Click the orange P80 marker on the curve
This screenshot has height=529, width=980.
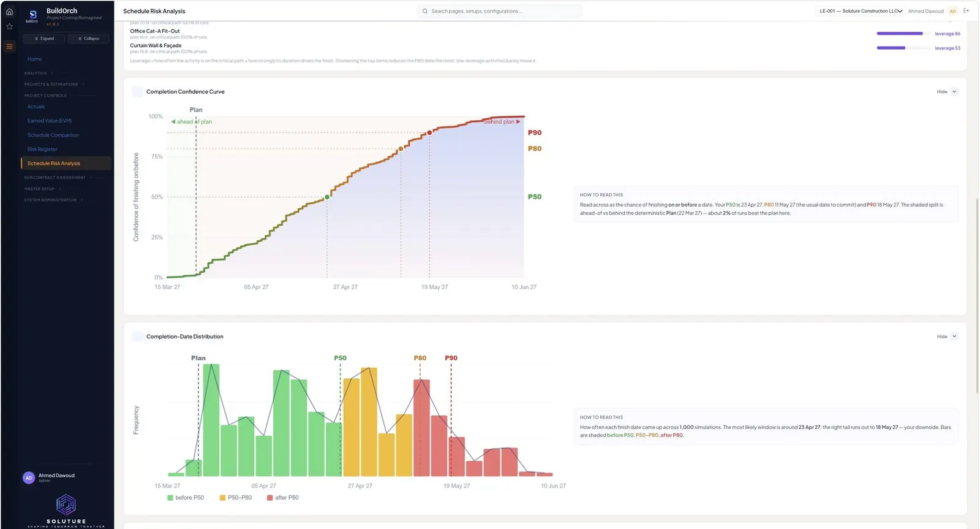tap(401, 149)
